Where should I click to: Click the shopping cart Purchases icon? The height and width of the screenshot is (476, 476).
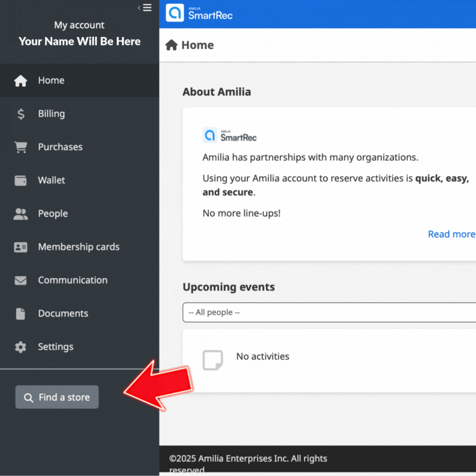[21, 148]
